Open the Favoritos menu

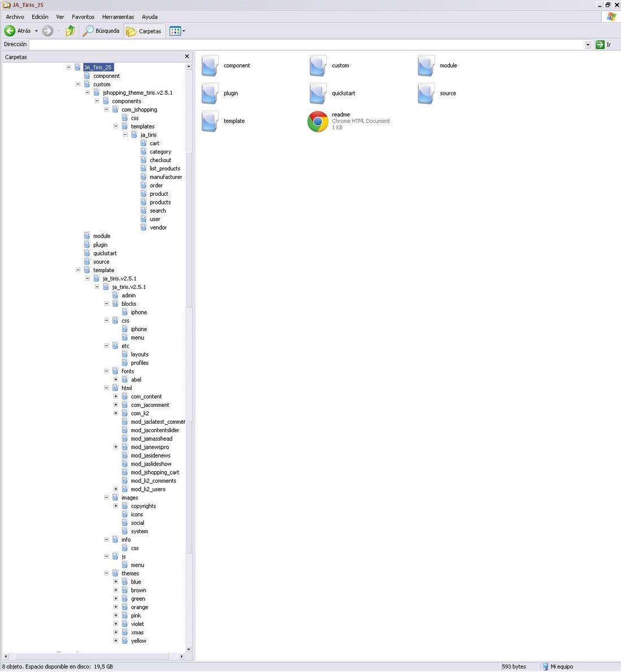[83, 17]
